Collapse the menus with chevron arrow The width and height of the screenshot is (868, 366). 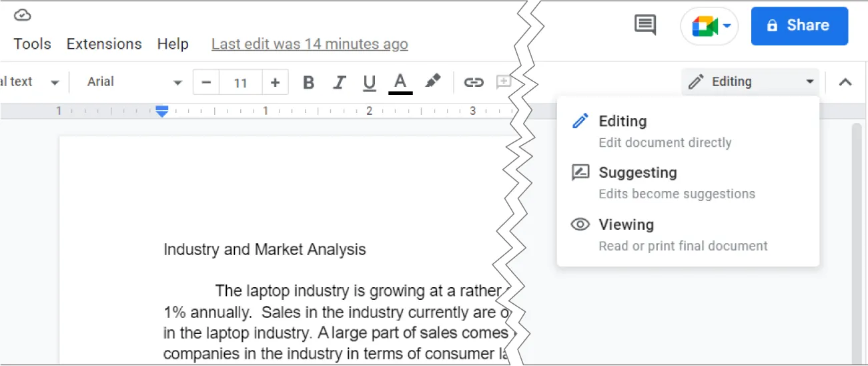tap(845, 82)
